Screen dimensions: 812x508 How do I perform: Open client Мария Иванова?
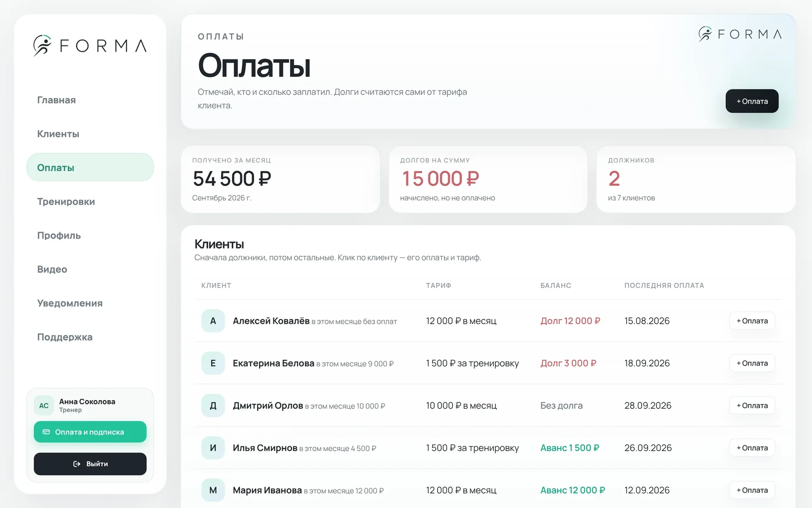tap(267, 490)
